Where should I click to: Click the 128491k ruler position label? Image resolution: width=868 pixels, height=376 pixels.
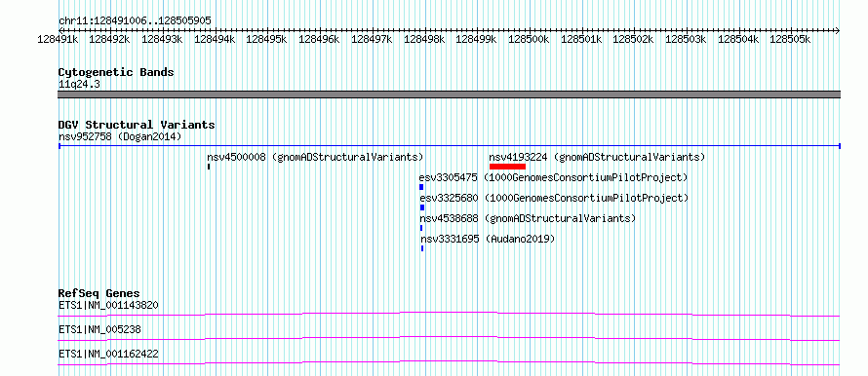click(59, 39)
